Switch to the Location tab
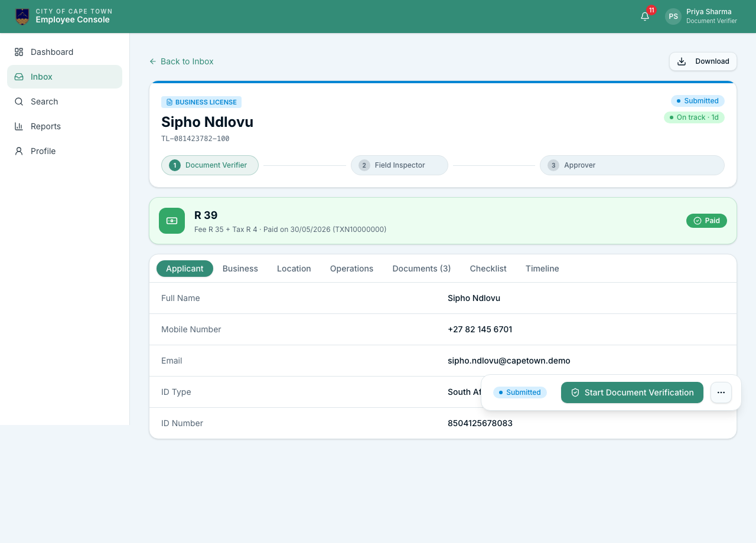 [x=294, y=269]
